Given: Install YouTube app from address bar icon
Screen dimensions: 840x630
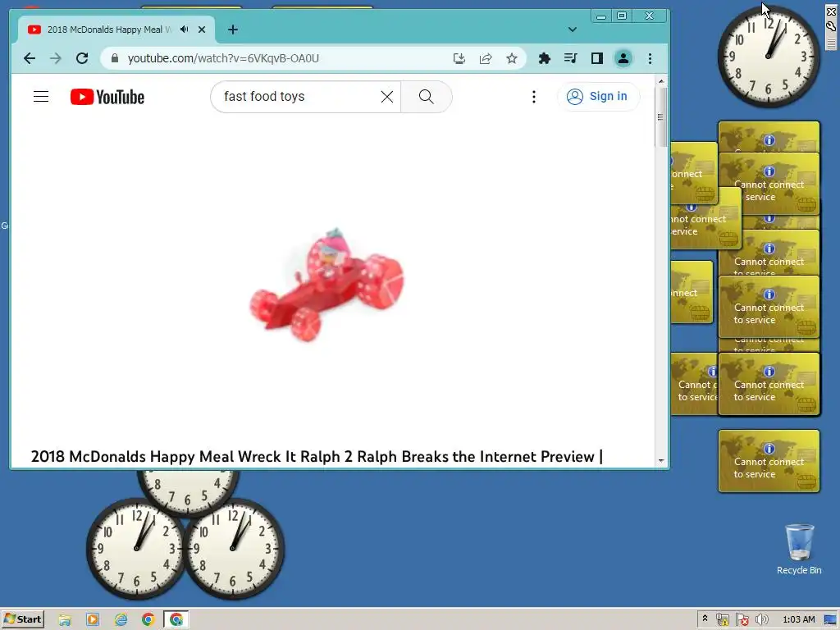Looking at the screenshot, I should 459,58.
